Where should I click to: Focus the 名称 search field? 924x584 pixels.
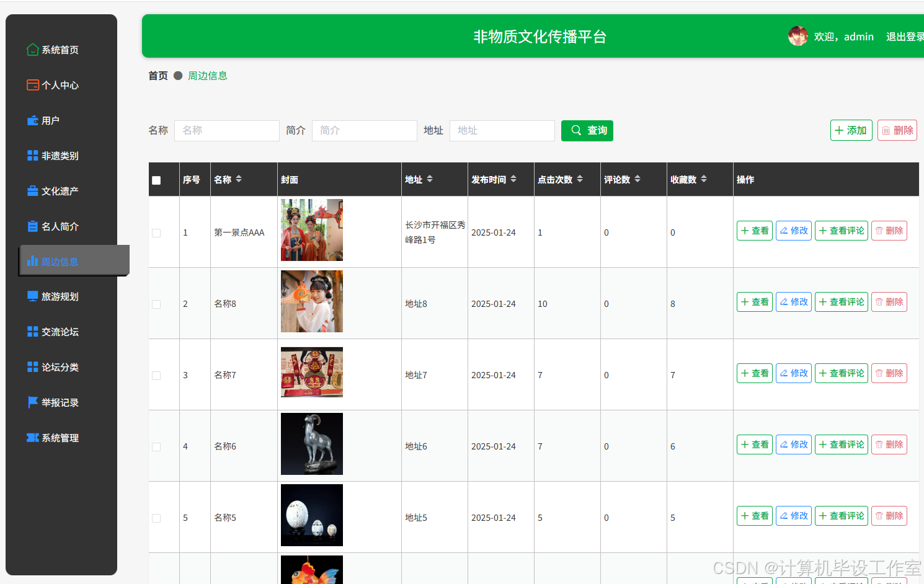tap(227, 131)
